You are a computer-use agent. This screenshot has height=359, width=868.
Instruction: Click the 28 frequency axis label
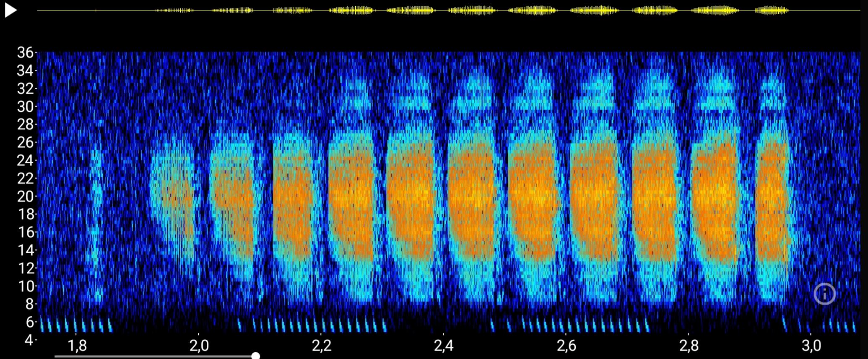[x=25, y=124]
